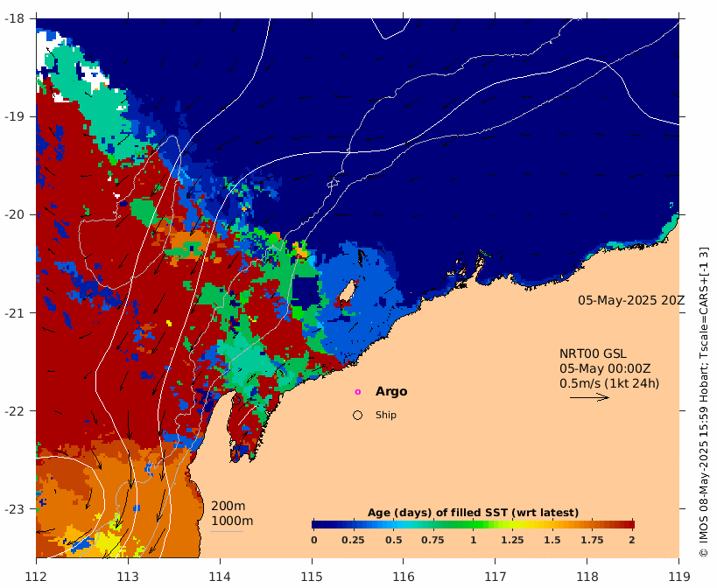Click the 0.5m/s reference arrow
Image resolution: width=717 pixels, height=588 pixels.
[x=589, y=397]
